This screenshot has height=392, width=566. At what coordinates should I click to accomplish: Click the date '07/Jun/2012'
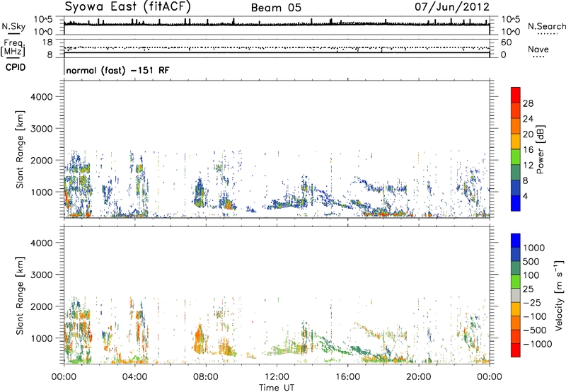point(452,6)
